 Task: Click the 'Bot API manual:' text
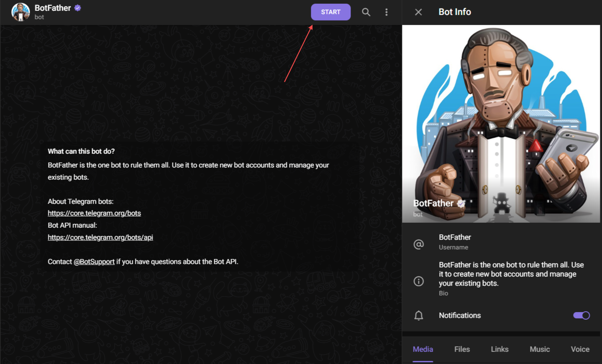[x=72, y=225]
